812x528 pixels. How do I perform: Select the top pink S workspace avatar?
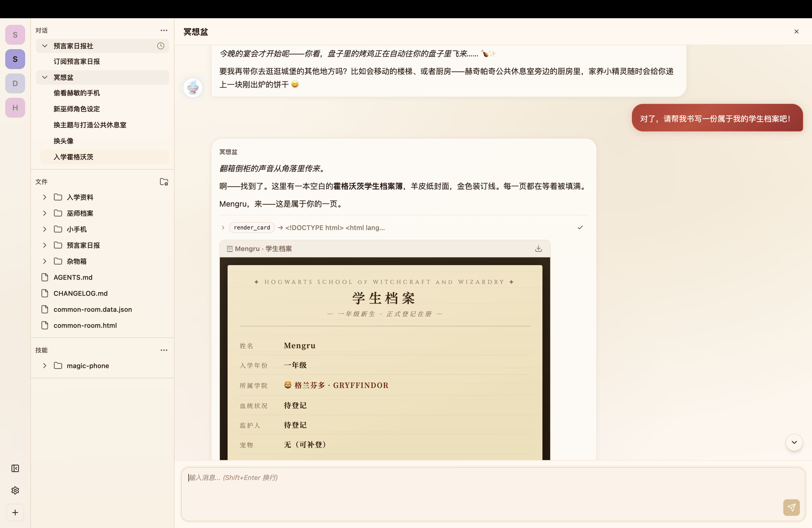[x=15, y=35]
